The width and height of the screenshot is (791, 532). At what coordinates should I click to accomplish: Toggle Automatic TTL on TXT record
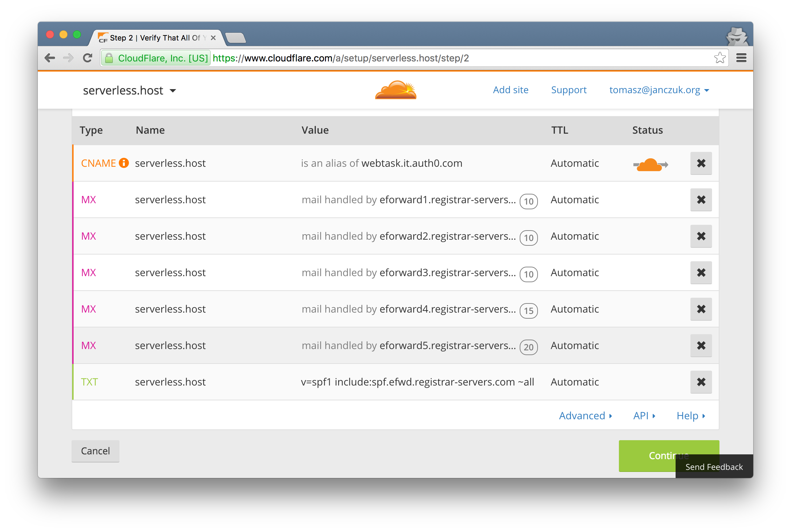573,382
